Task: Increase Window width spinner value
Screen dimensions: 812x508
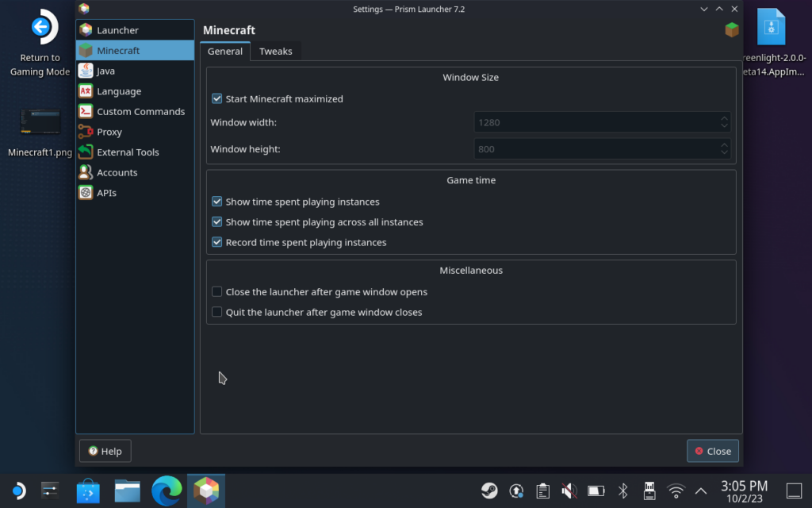Action: pos(724,118)
